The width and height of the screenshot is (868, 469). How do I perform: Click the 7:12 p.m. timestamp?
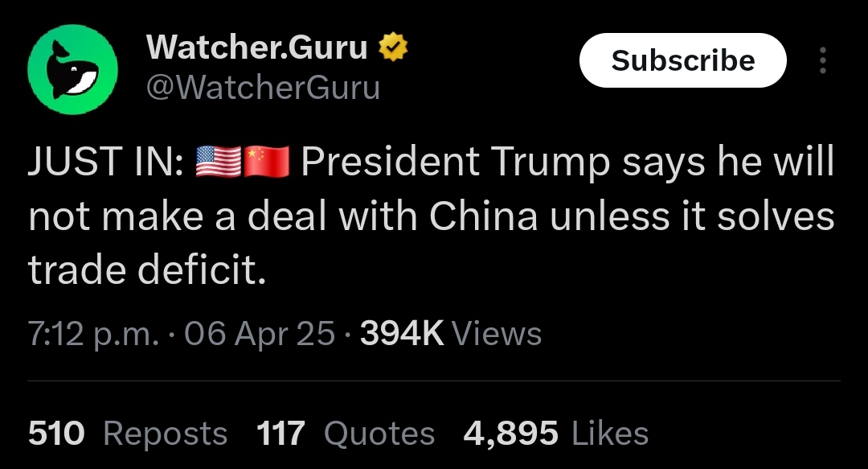click(x=93, y=335)
